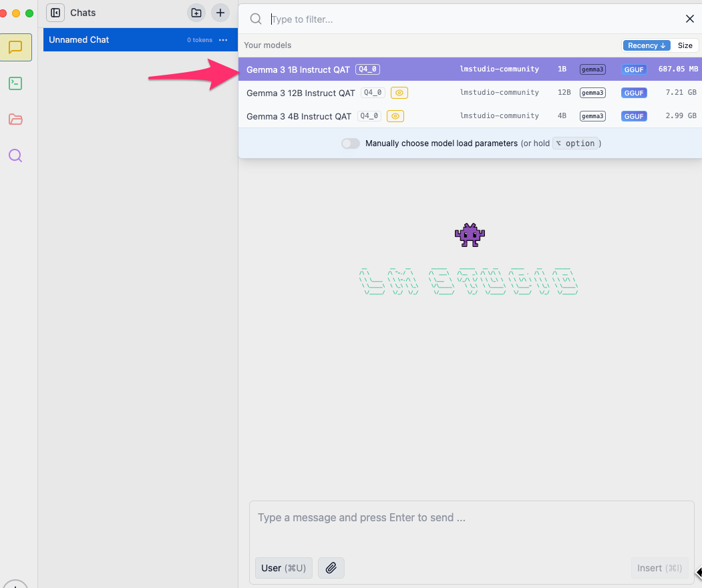Click the 2.99 GB size value
702x588 pixels.
681,115
